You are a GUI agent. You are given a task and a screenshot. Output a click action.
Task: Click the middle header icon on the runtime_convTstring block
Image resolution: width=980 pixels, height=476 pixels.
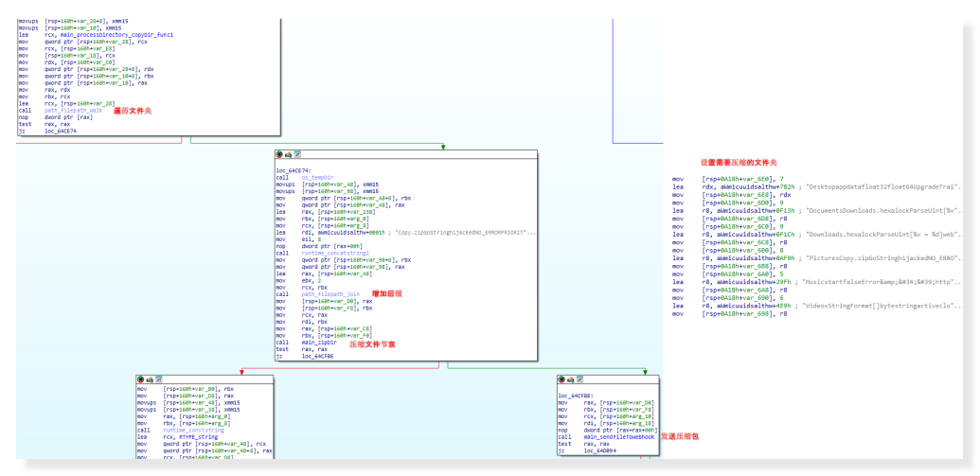pos(150,379)
